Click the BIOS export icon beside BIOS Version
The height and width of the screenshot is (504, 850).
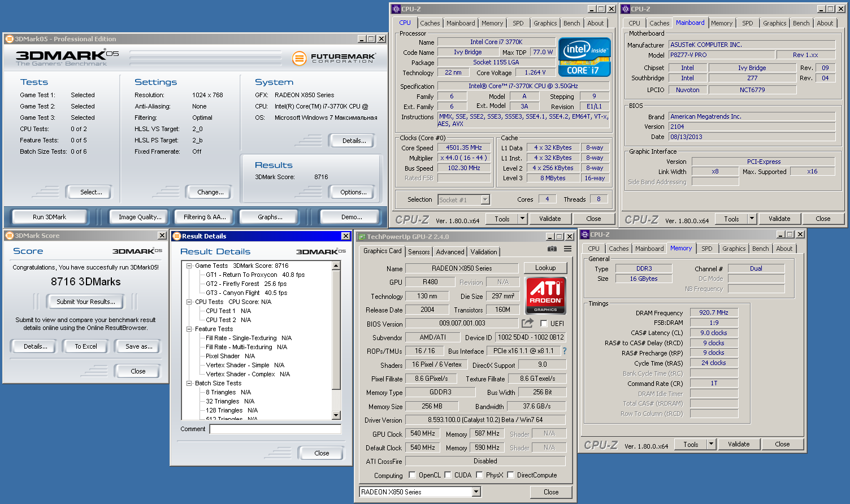coord(527,323)
